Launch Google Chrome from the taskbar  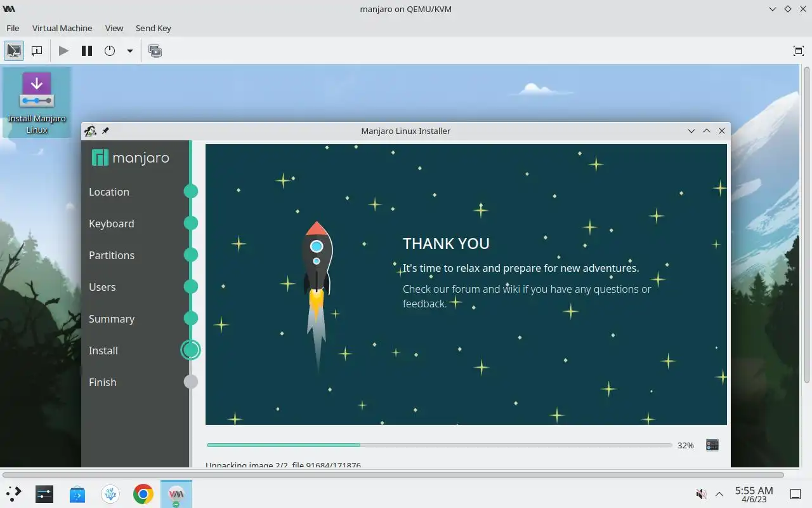[143, 494]
